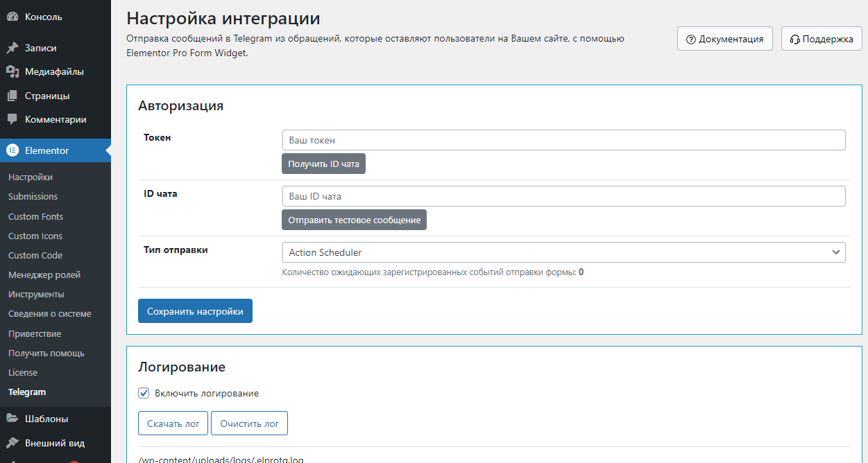Focus the Ваш ID чата input field

pos(563,196)
